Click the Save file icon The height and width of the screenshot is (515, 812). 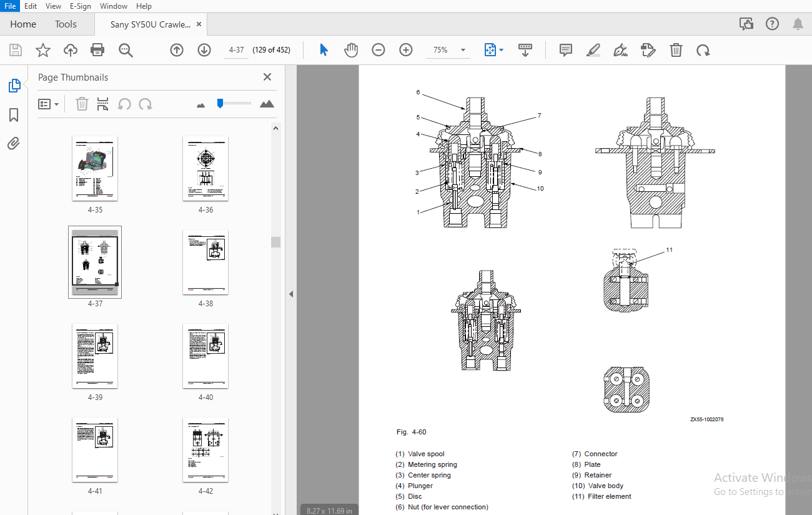[15, 50]
